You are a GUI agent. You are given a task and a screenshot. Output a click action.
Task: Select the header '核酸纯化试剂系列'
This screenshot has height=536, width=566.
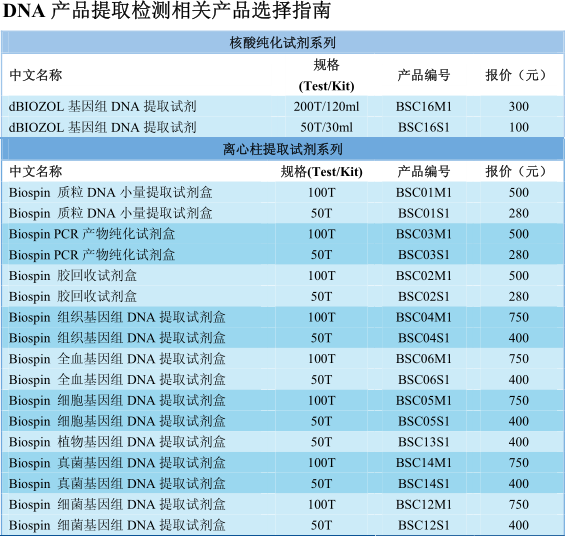point(283,43)
